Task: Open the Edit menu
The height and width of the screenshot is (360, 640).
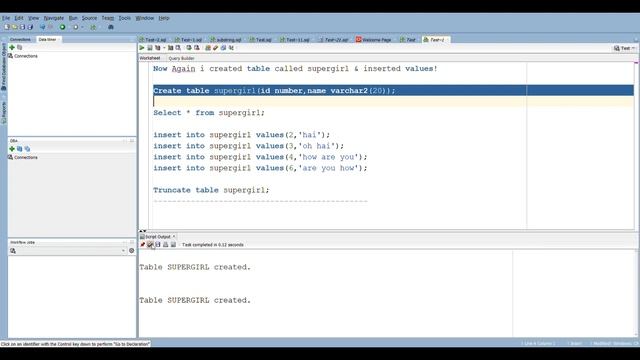Action: tap(19, 18)
